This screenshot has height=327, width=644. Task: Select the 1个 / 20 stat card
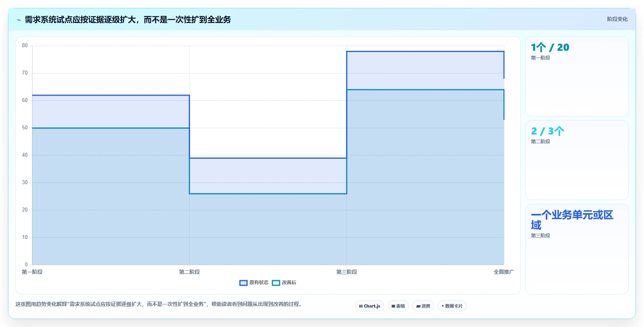click(577, 77)
